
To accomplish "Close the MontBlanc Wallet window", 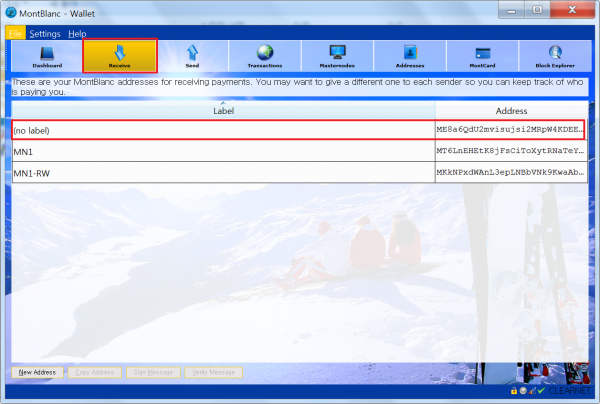I will coord(572,10).
